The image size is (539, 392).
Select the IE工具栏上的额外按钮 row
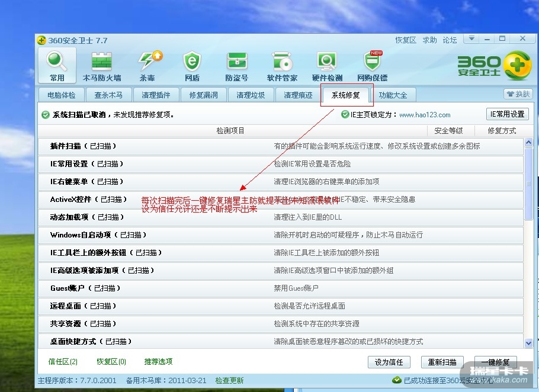point(281,252)
